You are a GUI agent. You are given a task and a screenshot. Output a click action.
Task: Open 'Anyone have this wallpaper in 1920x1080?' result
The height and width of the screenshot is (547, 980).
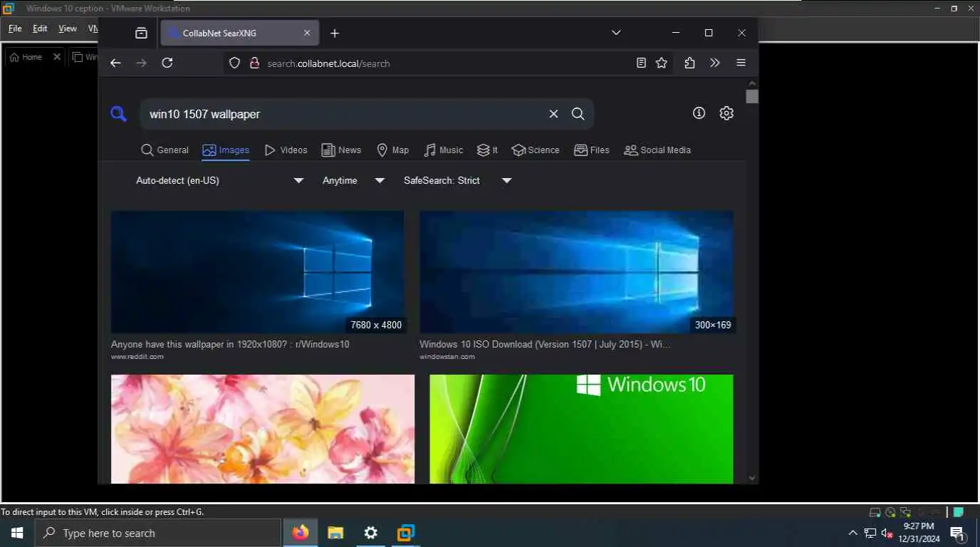(230, 344)
